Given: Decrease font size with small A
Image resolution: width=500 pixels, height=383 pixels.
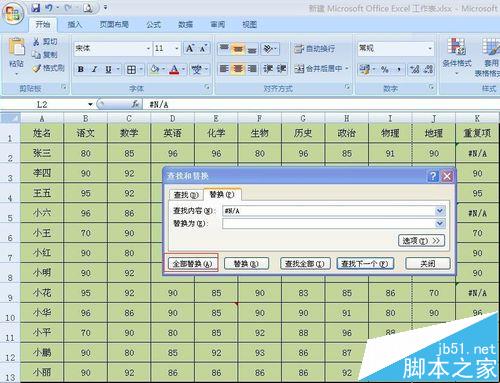Looking at the screenshot, I should point(203,49).
